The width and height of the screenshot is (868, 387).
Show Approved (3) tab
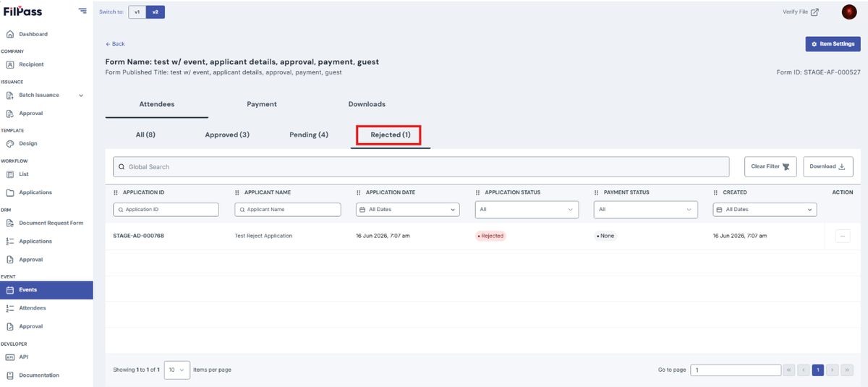(227, 135)
